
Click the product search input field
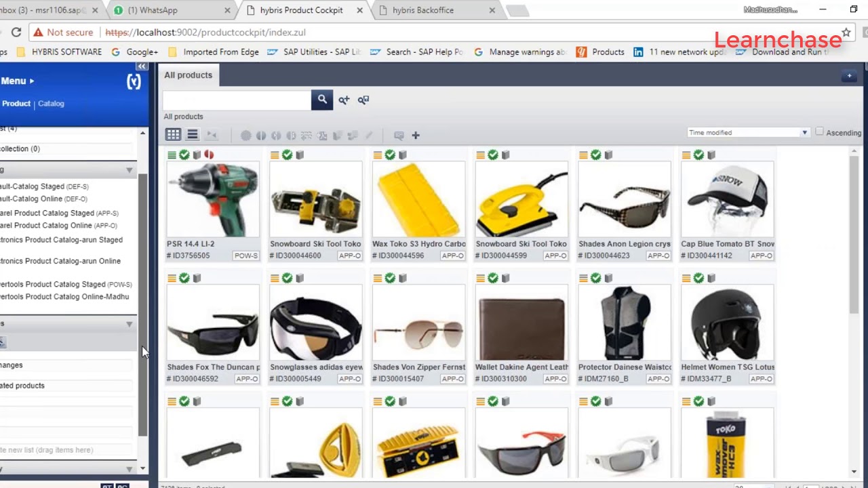pos(237,100)
